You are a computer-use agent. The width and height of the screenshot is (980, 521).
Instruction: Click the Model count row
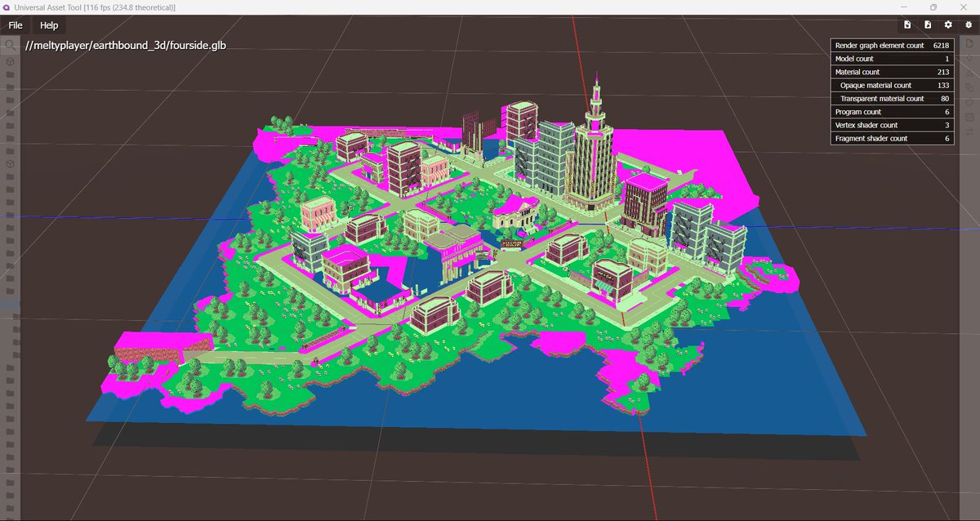(892, 59)
